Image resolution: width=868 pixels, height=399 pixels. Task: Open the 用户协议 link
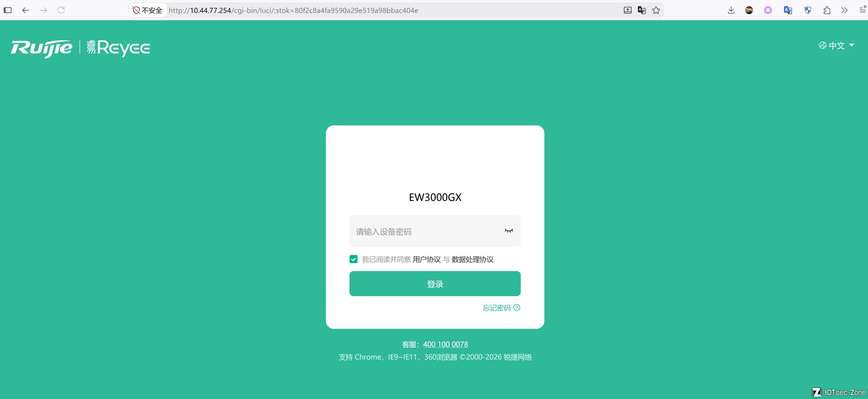(427, 259)
